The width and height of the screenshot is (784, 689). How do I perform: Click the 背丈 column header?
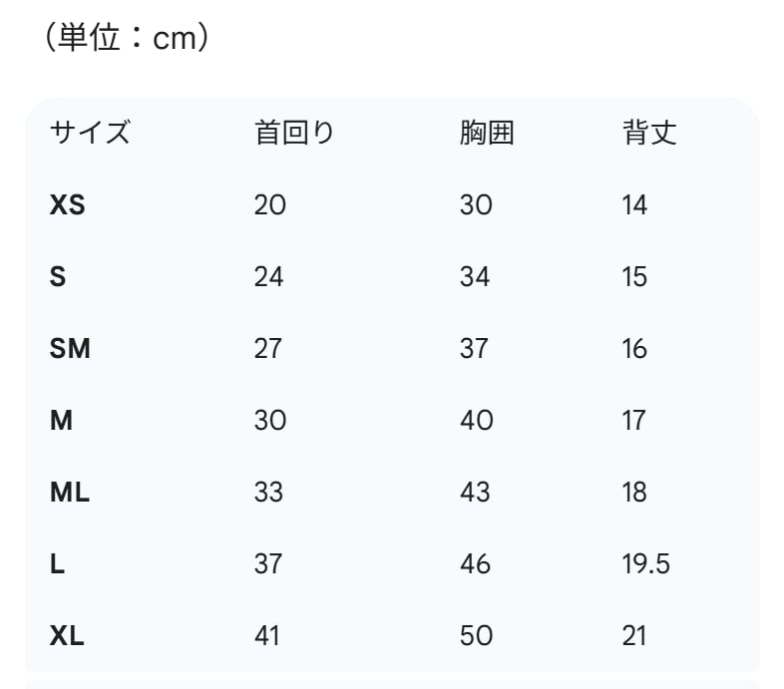tap(649, 133)
